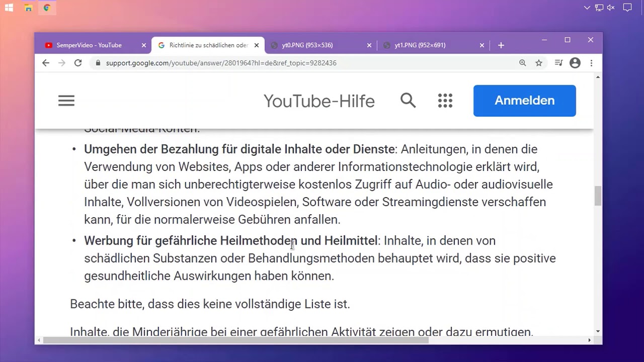
Task: Click the Anmelden button
Action: tap(525, 101)
